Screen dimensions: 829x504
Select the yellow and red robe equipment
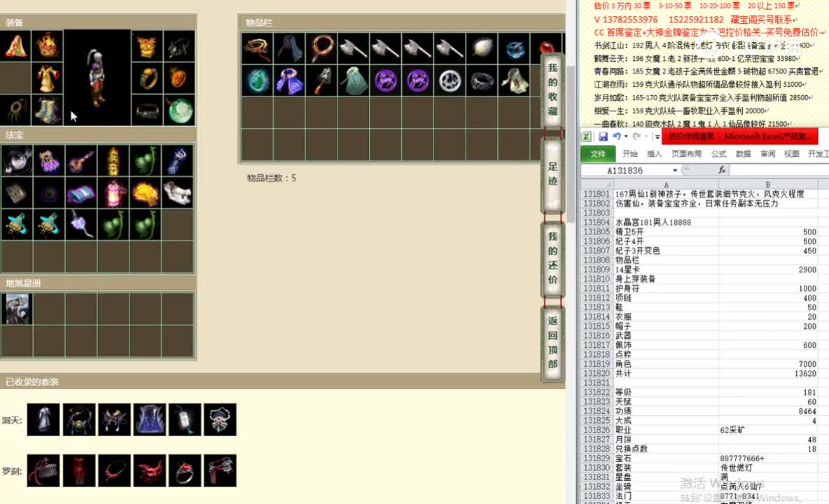(48, 78)
